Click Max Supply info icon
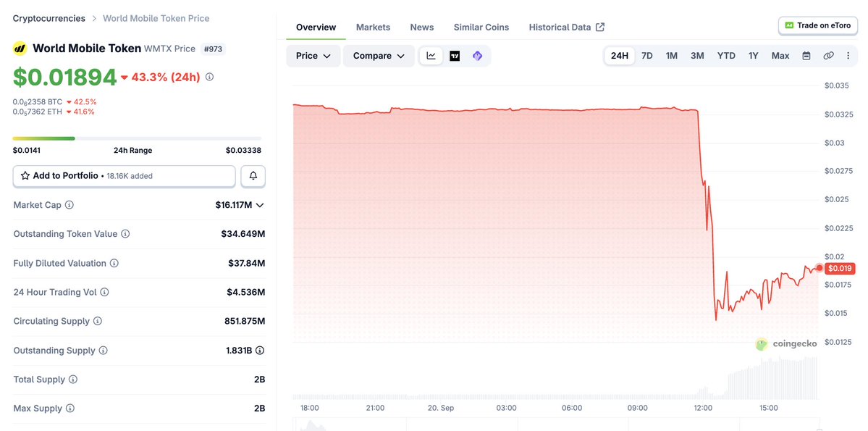Viewport: 868px width, 431px height. (69, 409)
